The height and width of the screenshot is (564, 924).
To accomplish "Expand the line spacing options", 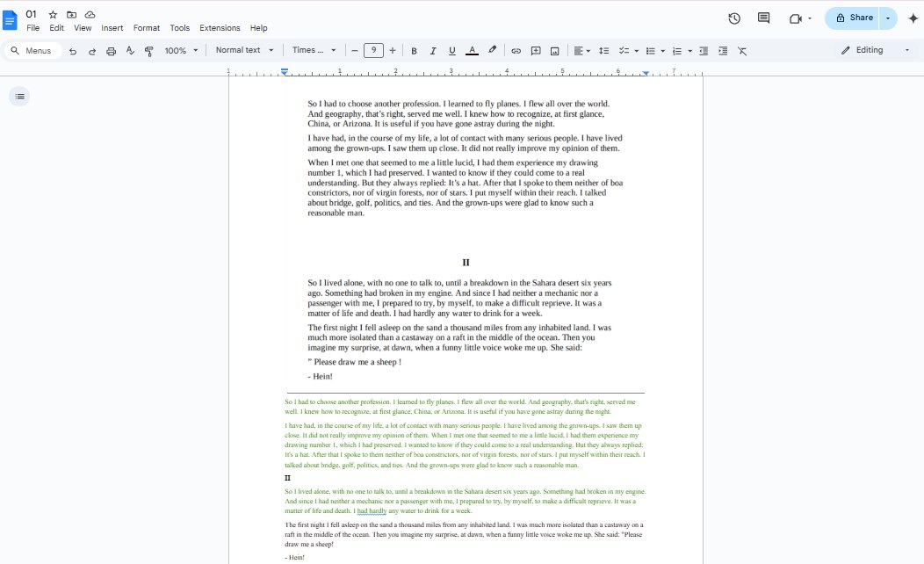I will point(603,50).
